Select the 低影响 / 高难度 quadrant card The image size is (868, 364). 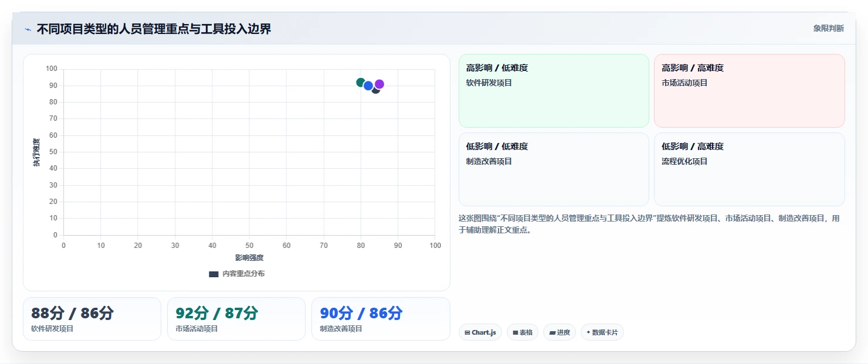click(x=750, y=169)
